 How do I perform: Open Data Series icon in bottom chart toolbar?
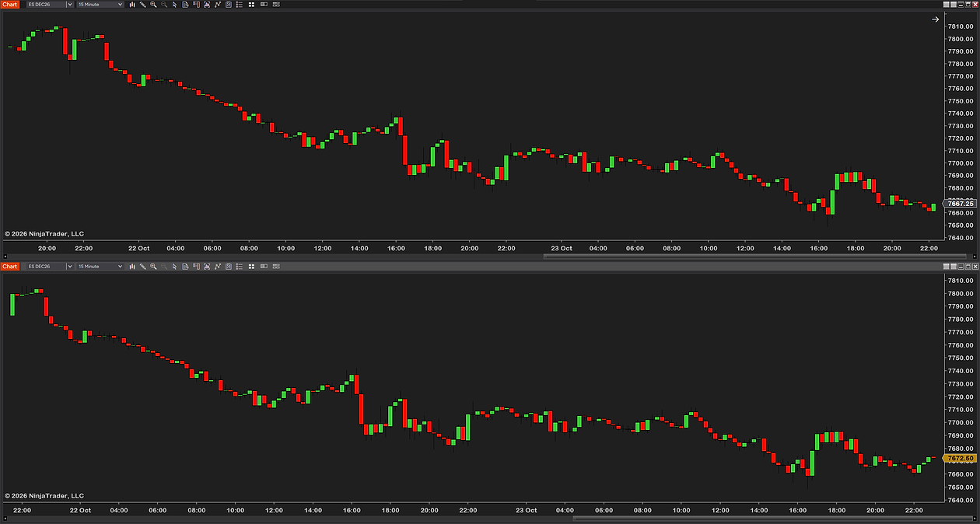(x=207, y=267)
